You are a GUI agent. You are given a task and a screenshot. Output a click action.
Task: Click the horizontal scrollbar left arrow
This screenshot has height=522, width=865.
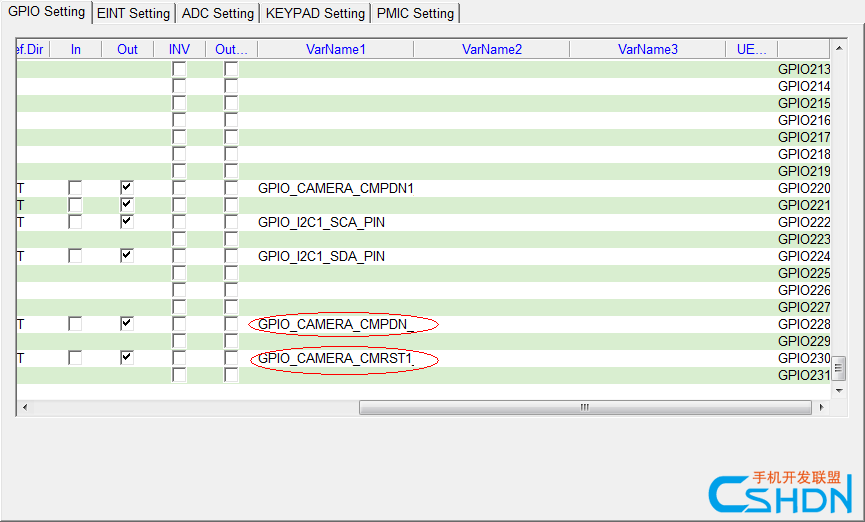tap(25, 408)
